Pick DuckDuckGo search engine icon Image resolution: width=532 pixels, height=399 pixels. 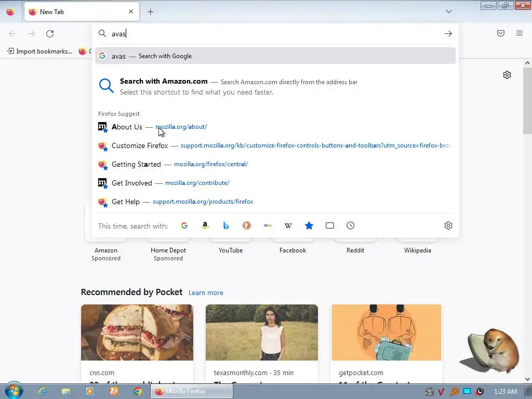(x=247, y=225)
